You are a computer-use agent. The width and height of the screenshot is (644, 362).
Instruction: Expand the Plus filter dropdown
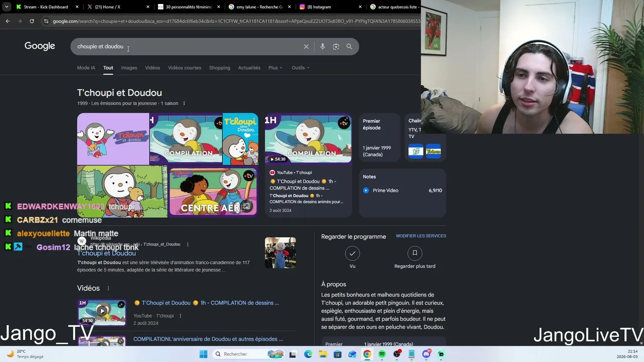pyautogui.click(x=275, y=68)
